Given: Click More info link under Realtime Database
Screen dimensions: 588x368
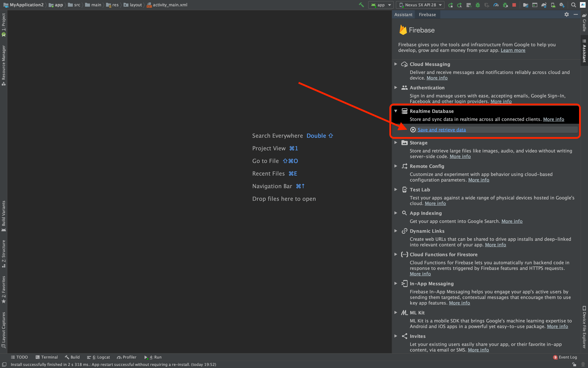Looking at the screenshot, I should 554,119.
